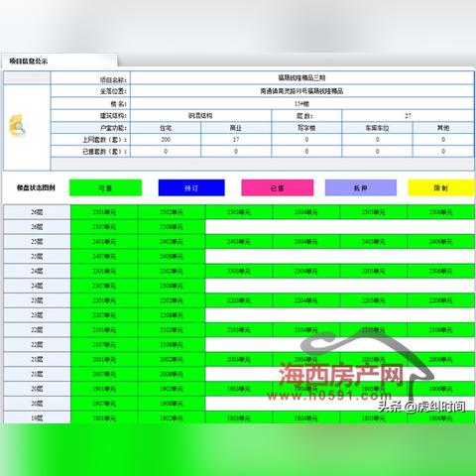This screenshot has height=476, width=476.
Task: Click the 项目名称 label
Action: pos(113,80)
